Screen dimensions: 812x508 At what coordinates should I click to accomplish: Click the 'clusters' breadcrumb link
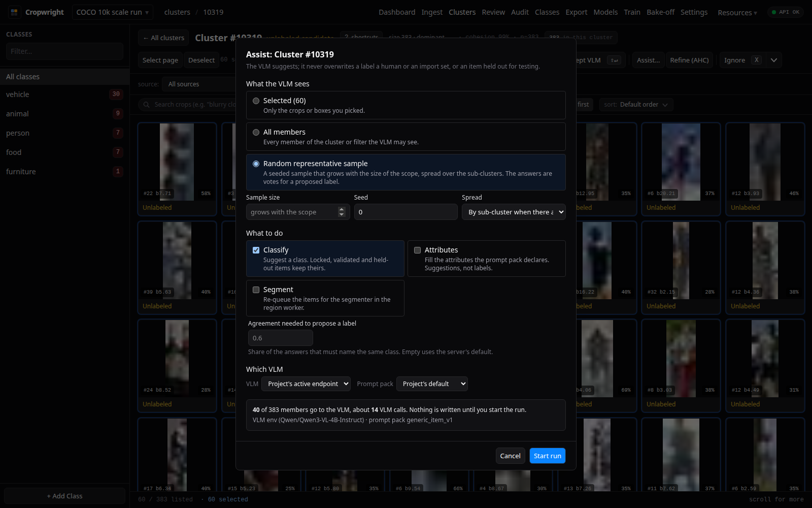click(177, 12)
